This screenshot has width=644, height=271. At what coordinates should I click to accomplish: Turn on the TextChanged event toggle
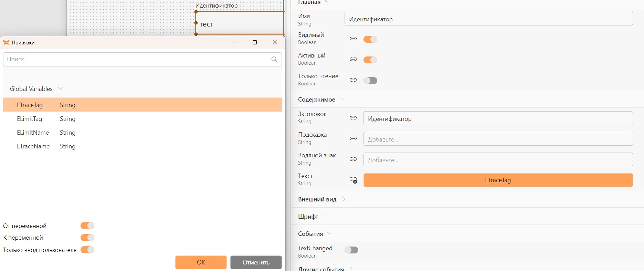(x=351, y=250)
